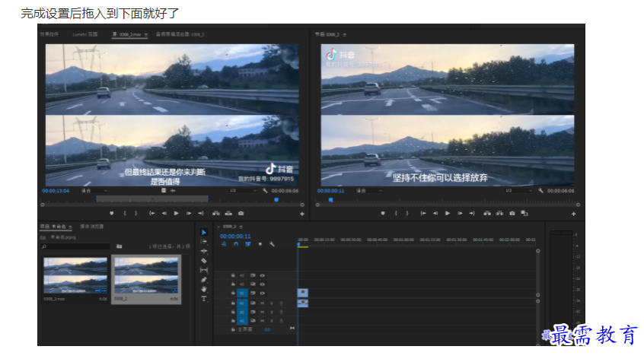This screenshot has height=359, width=644.
Task: Switch to Audio Clip Mixer tab
Action: (180, 34)
